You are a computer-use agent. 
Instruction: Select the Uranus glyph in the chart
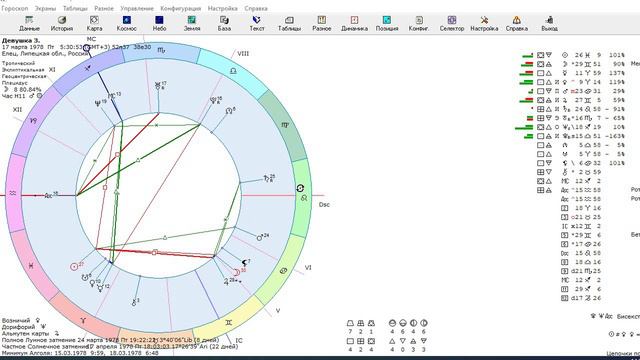pos(158,86)
